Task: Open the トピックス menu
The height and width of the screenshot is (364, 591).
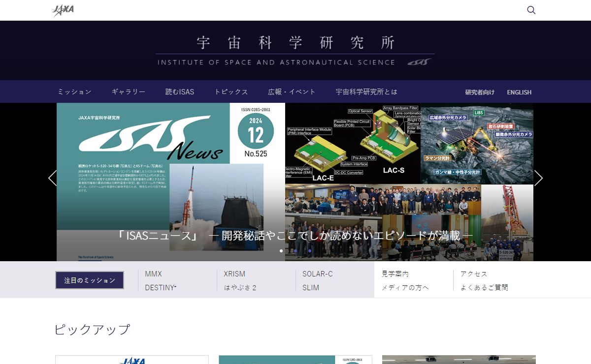Action: tap(231, 92)
